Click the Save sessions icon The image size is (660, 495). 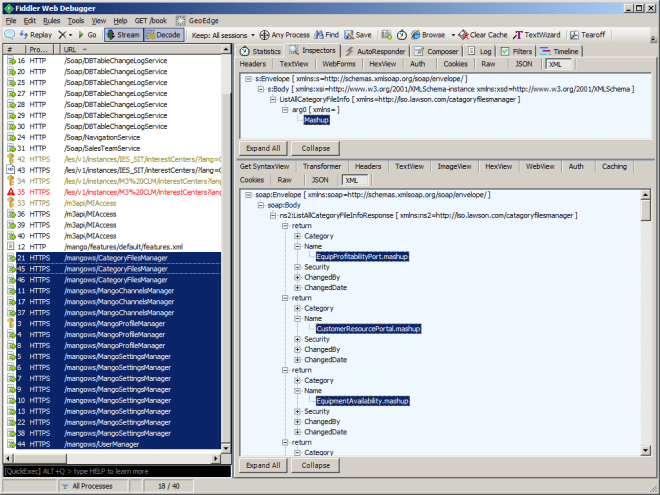click(x=349, y=34)
